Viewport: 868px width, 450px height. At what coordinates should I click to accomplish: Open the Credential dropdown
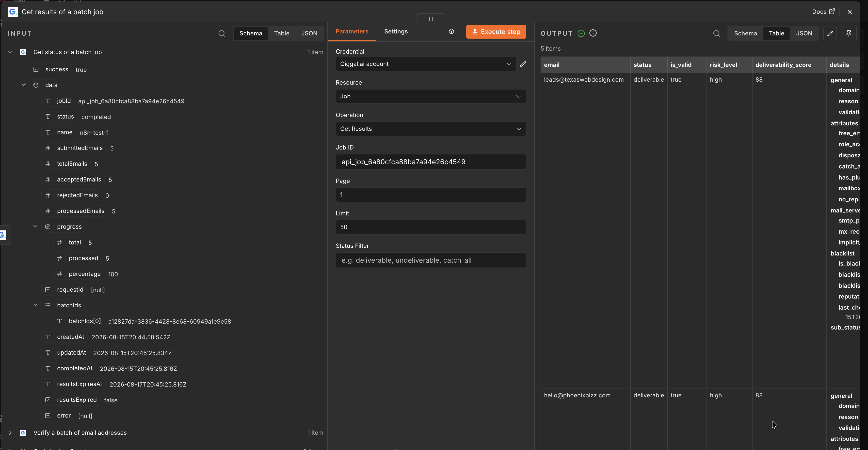point(426,64)
